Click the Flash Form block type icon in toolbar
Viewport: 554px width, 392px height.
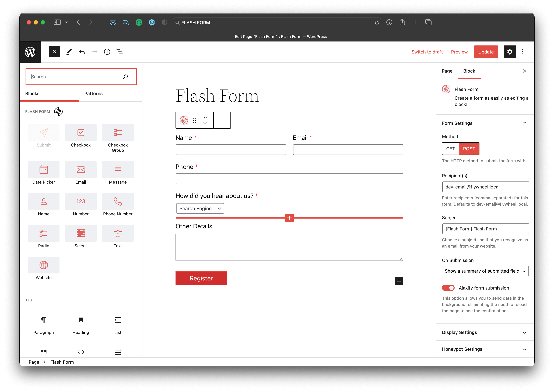[184, 120]
